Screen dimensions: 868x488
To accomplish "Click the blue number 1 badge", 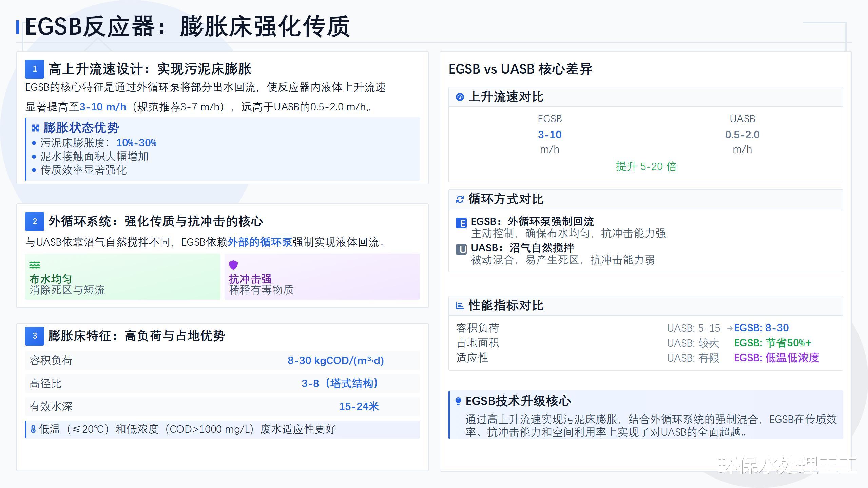I will [35, 69].
